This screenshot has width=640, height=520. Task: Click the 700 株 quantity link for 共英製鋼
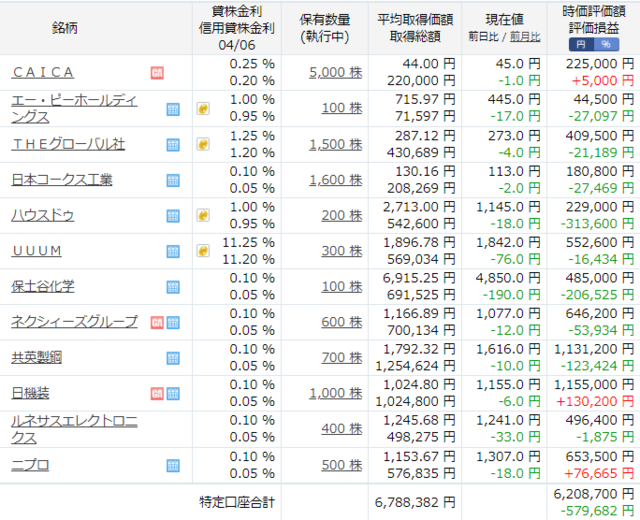[x=341, y=358]
